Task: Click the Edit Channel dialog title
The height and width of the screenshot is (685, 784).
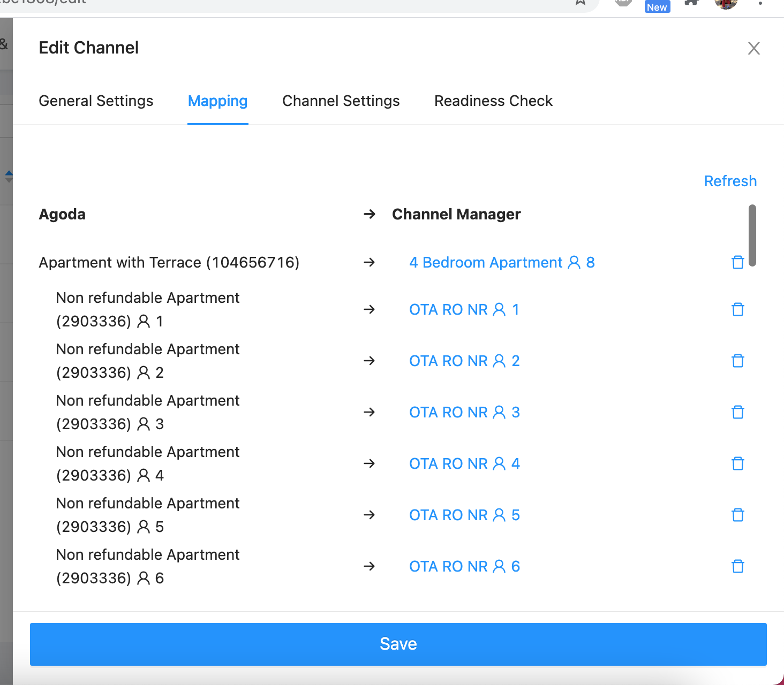Action: pyautogui.click(x=89, y=48)
